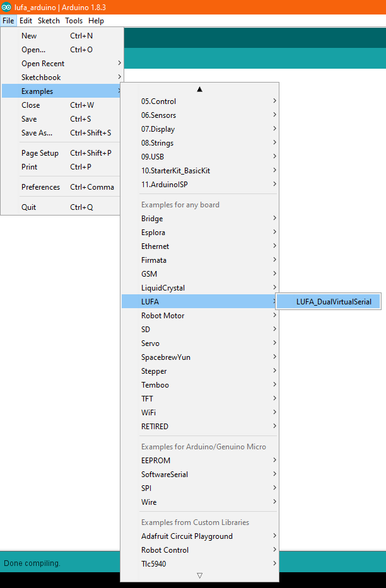
Task: Expand the Ethernet submenu arrow
Action: click(274, 246)
